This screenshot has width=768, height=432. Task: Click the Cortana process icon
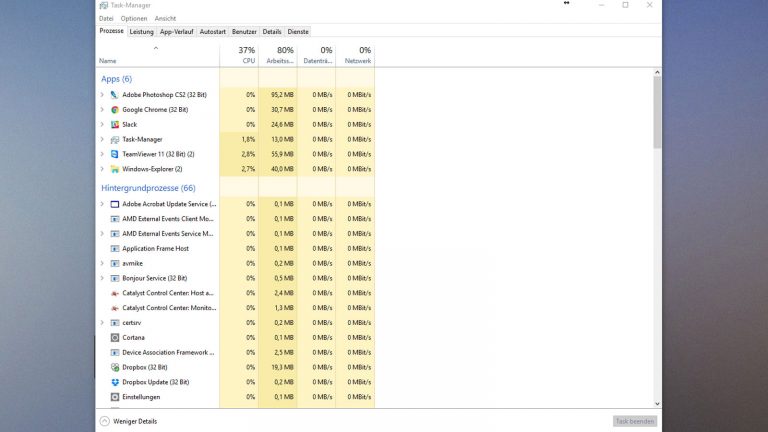[x=115, y=338]
